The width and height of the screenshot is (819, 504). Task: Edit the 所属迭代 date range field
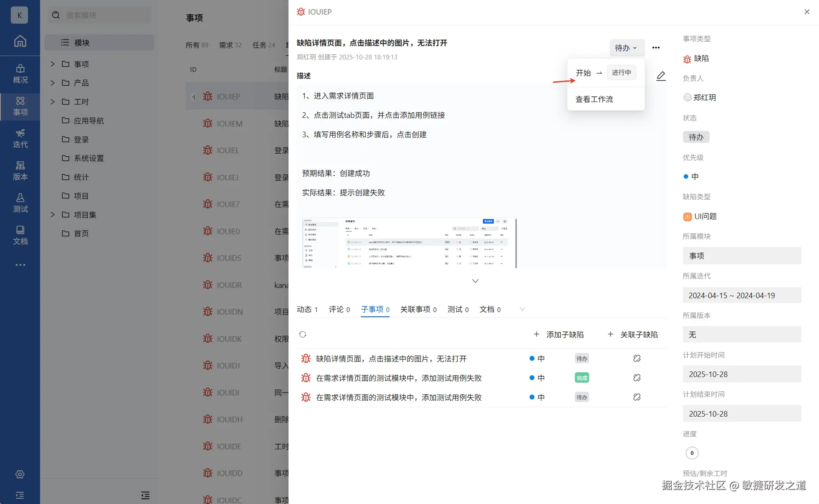[742, 295]
